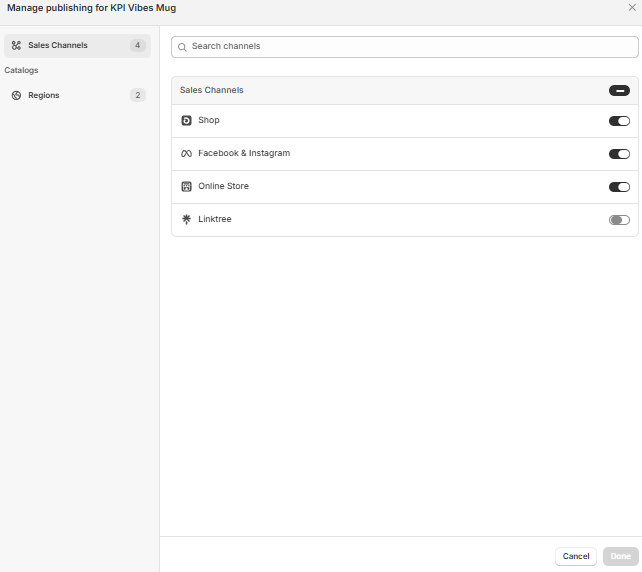Click the Done button
The height and width of the screenshot is (572, 642).
point(620,556)
